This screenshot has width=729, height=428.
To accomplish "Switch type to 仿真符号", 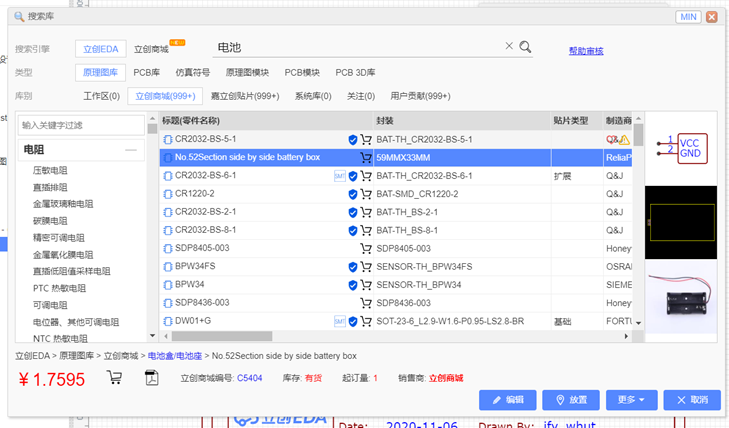I will click(x=192, y=72).
